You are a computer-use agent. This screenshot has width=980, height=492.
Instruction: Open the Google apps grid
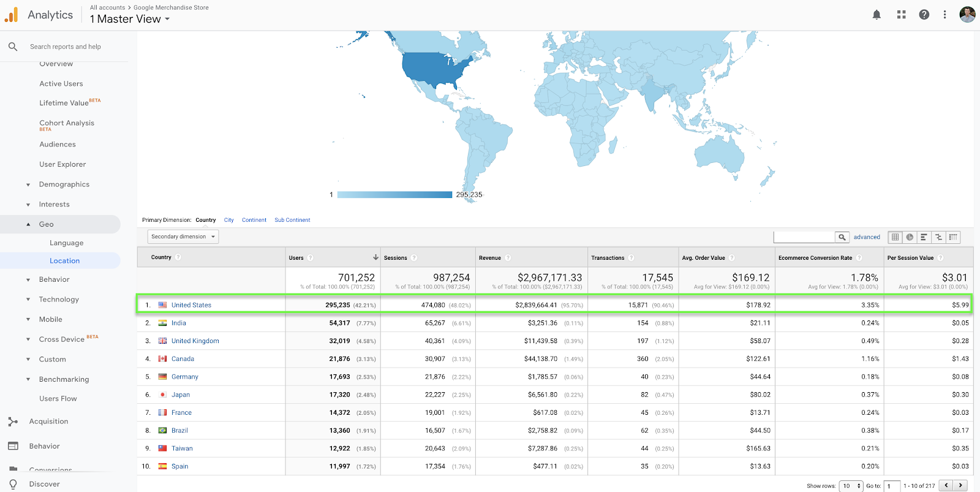pyautogui.click(x=901, y=15)
